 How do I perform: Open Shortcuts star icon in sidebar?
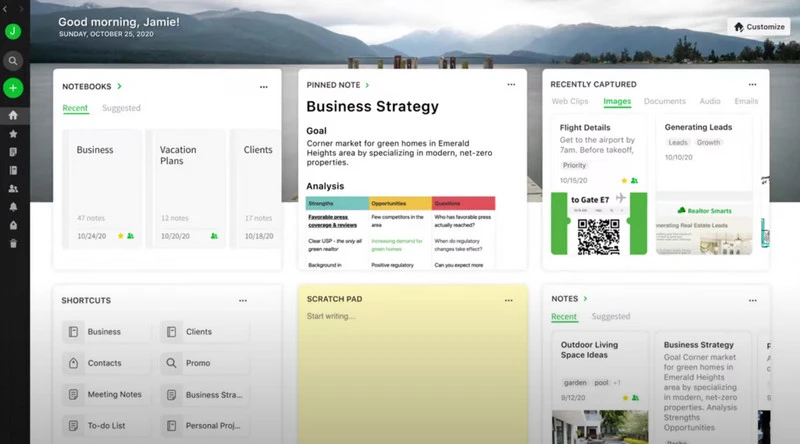13,134
